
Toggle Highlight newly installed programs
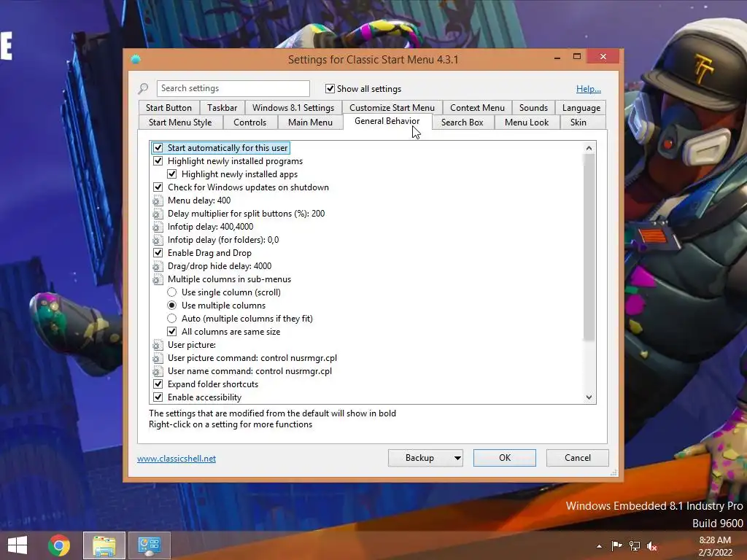pyautogui.click(x=158, y=161)
